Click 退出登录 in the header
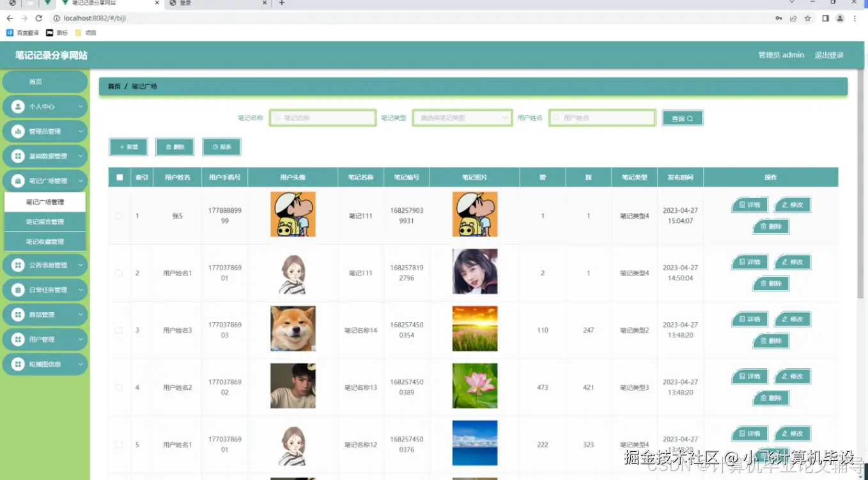This screenshot has width=868, height=480. pyautogui.click(x=829, y=55)
